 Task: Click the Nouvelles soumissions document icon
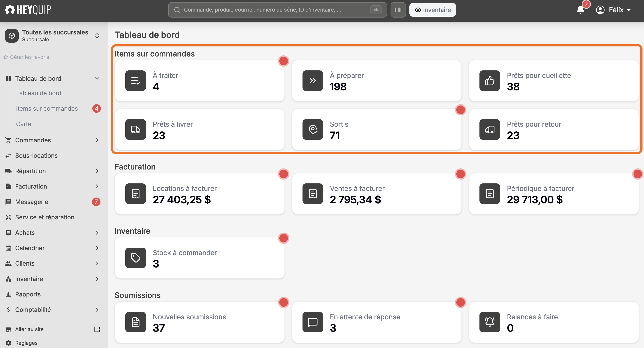pyautogui.click(x=135, y=322)
